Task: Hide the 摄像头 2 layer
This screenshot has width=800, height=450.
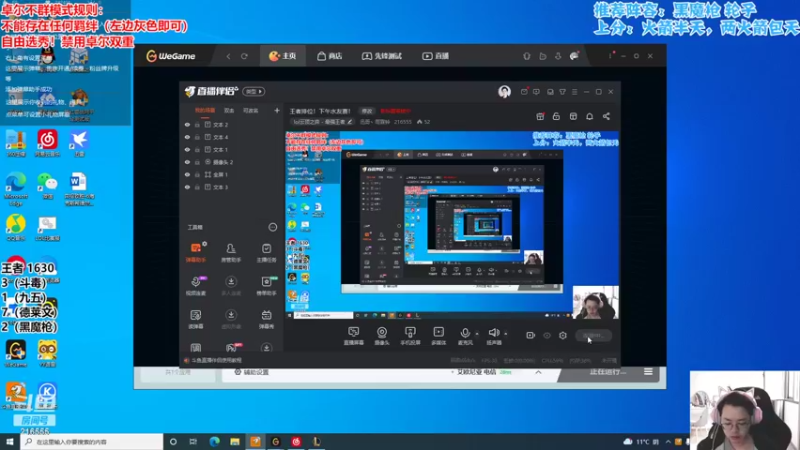Action: pyautogui.click(x=187, y=162)
